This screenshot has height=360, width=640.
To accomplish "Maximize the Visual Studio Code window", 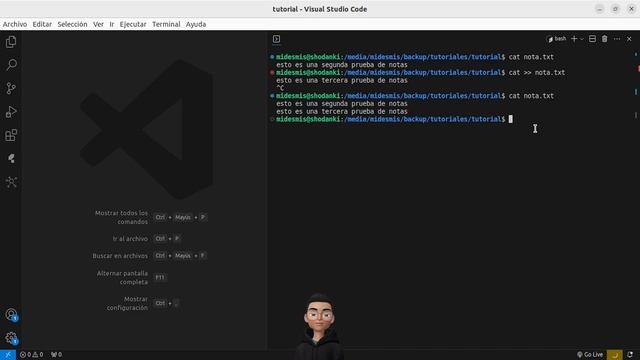I will click(616, 9).
